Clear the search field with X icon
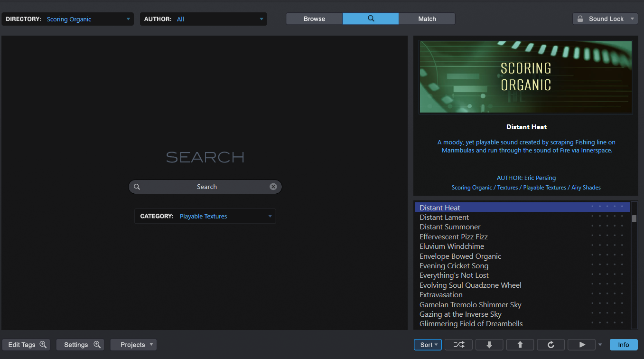This screenshot has height=359, width=644. pos(273,187)
